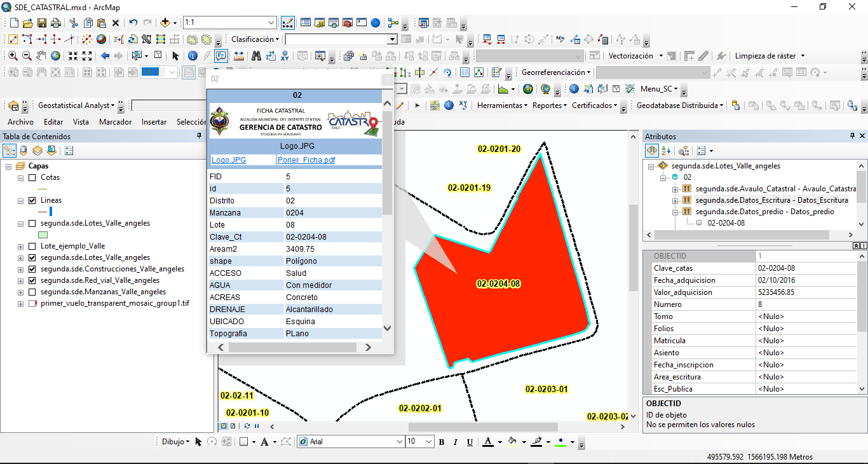Open the Herramientas menu
Image resolution: width=868 pixels, height=464 pixels.
click(x=503, y=106)
